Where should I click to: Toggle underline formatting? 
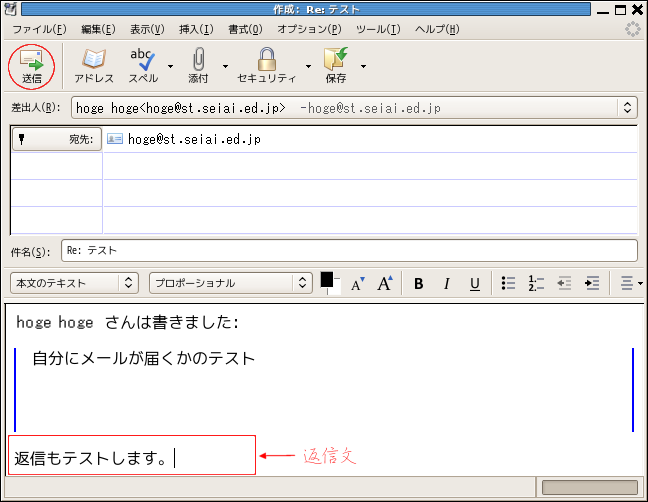pyautogui.click(x=475, y=284)
